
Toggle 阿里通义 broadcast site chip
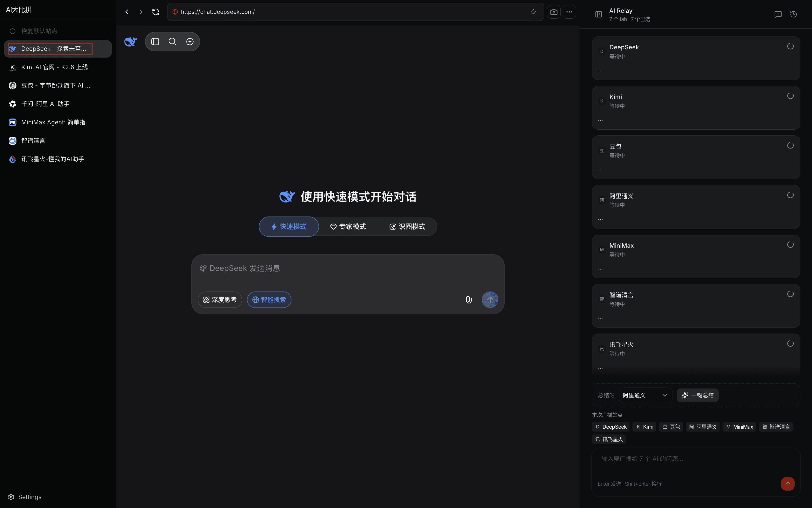point(703,427)
